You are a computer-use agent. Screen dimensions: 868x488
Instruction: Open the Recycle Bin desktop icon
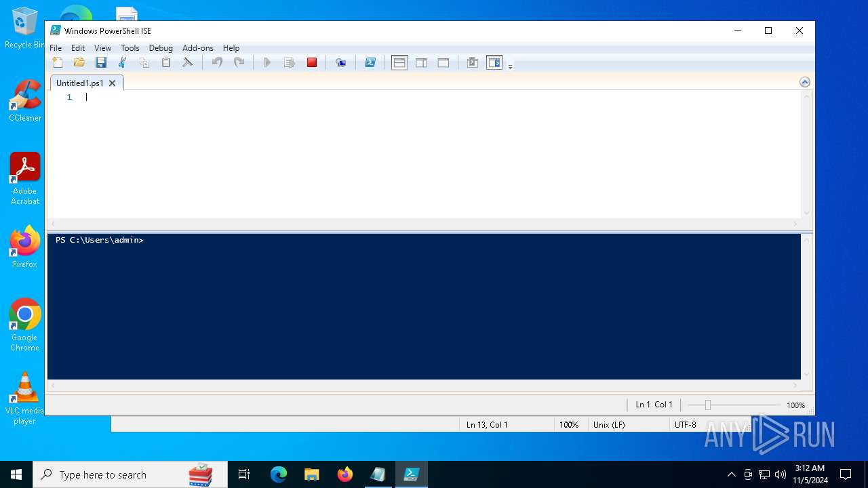click(x=24, y=28)
